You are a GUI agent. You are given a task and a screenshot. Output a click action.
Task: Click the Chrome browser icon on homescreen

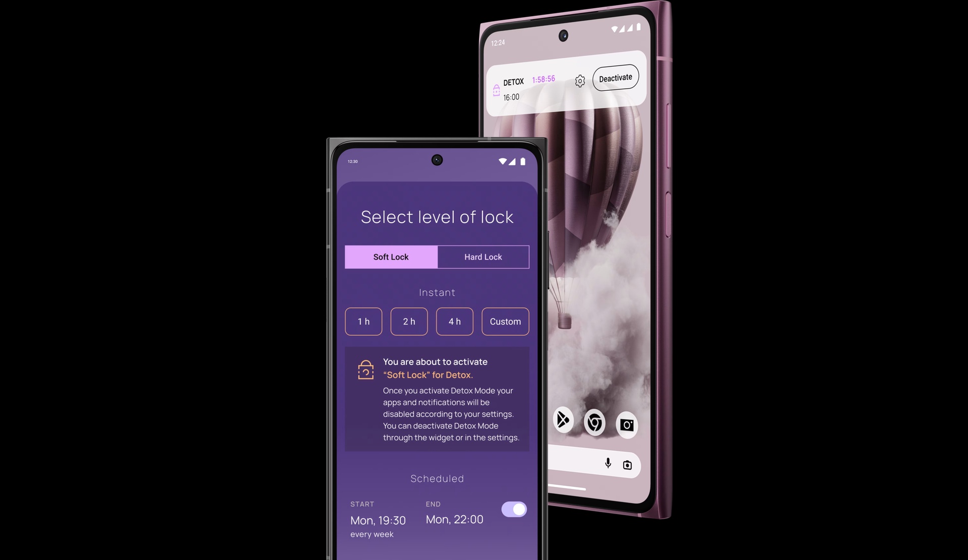click(595, 423)
